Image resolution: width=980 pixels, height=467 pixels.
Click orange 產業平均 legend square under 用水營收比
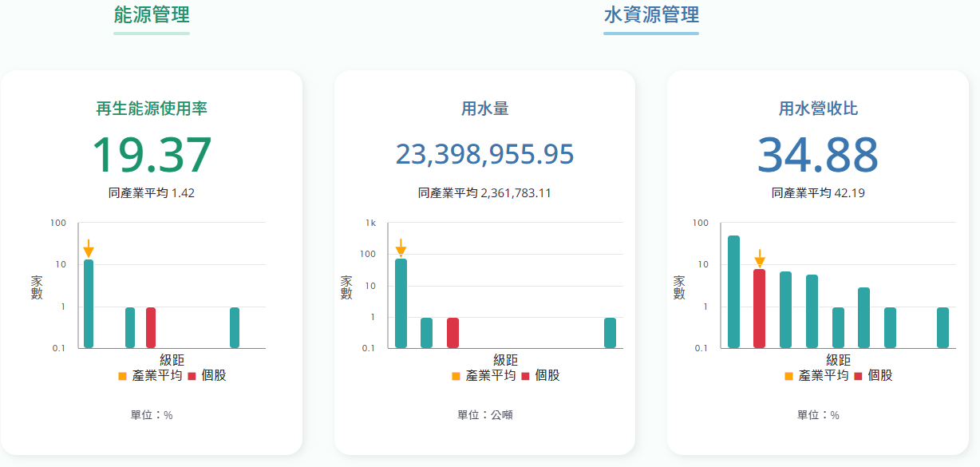tap(788, 376)
